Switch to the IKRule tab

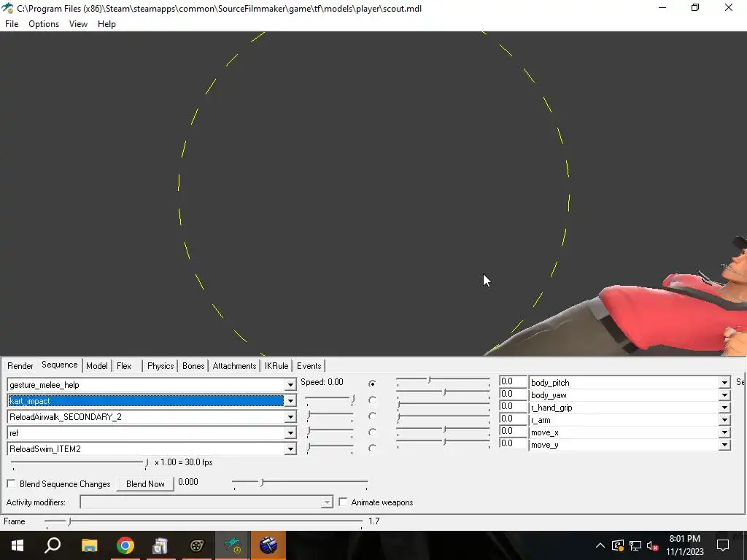pyautogui.click(x=276, y=366)
